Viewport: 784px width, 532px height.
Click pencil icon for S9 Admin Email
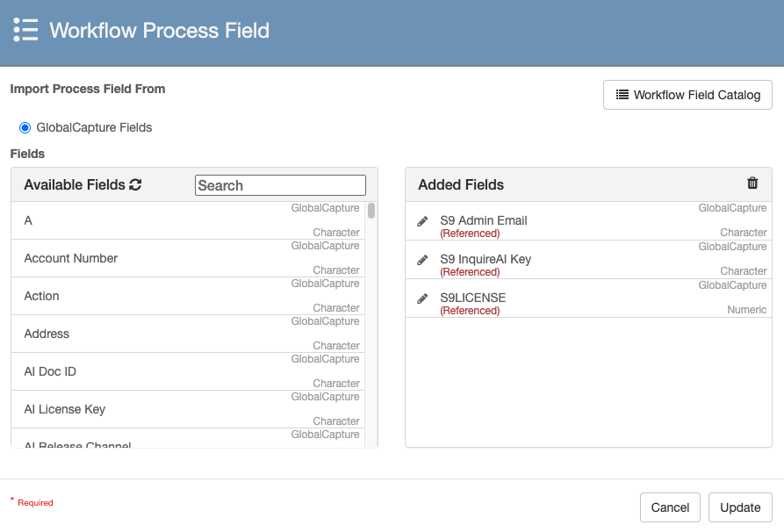[422, 221]
